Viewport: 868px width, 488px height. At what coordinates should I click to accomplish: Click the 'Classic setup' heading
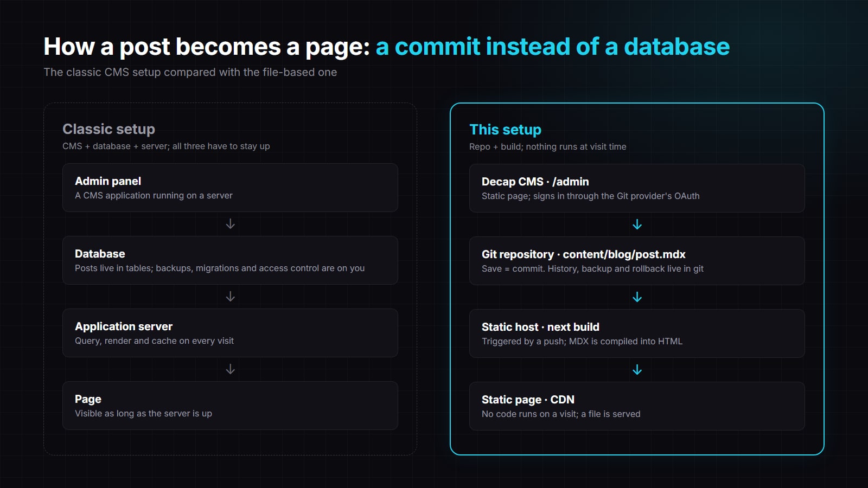tap(108, 129)
